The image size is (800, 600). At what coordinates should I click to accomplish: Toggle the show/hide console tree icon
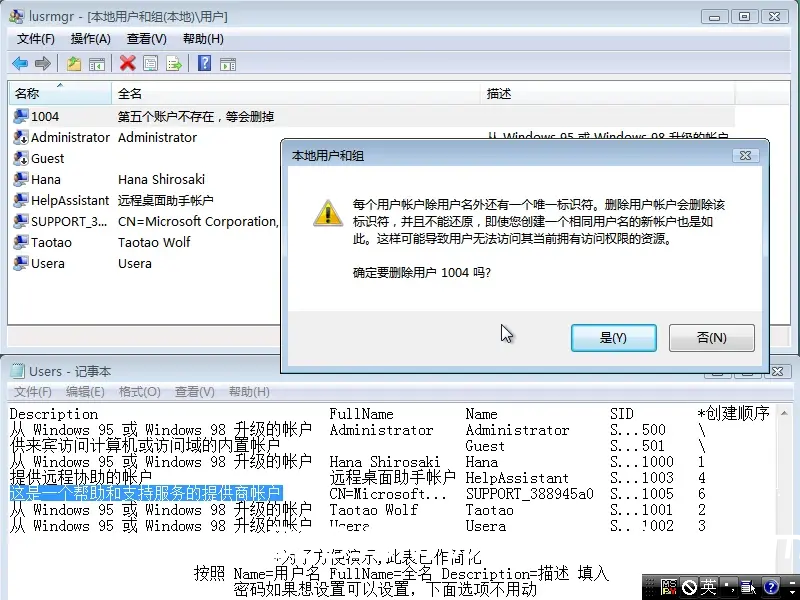[x=97, y=64]
